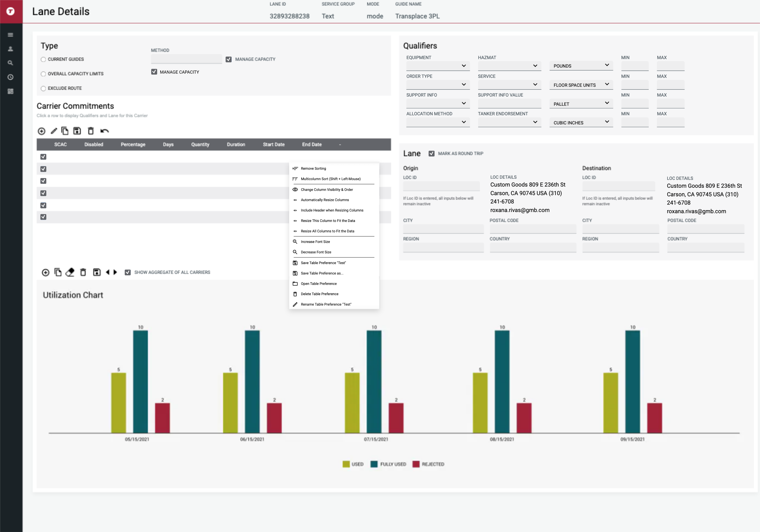Open the hamburger menu in the sidebar
The height and width of the screenshot is (532, 760).
coord(11,35)
